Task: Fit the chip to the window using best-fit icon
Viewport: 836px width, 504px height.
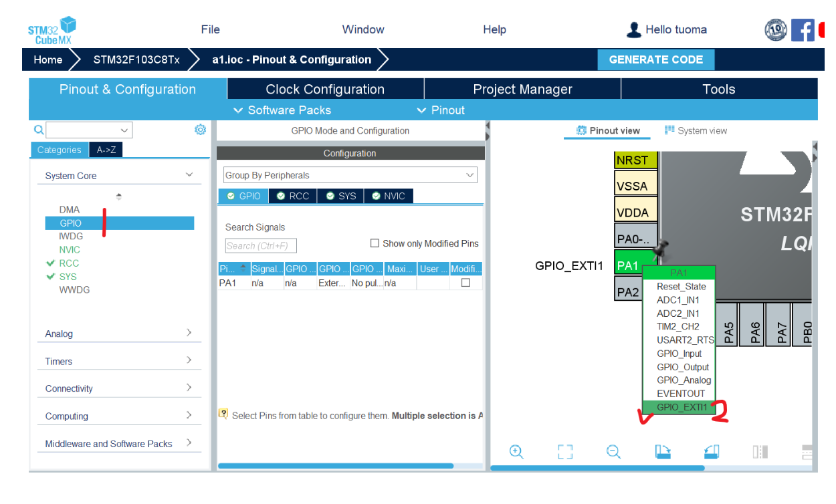Action: click(x=565, y=452)
